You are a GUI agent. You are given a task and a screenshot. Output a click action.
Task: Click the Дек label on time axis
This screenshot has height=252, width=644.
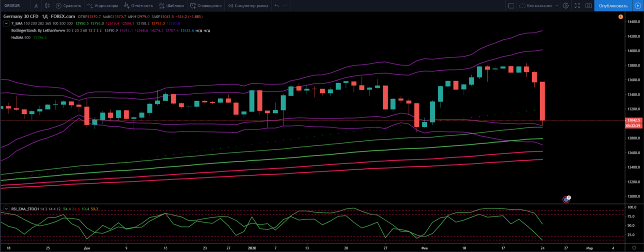87,247
